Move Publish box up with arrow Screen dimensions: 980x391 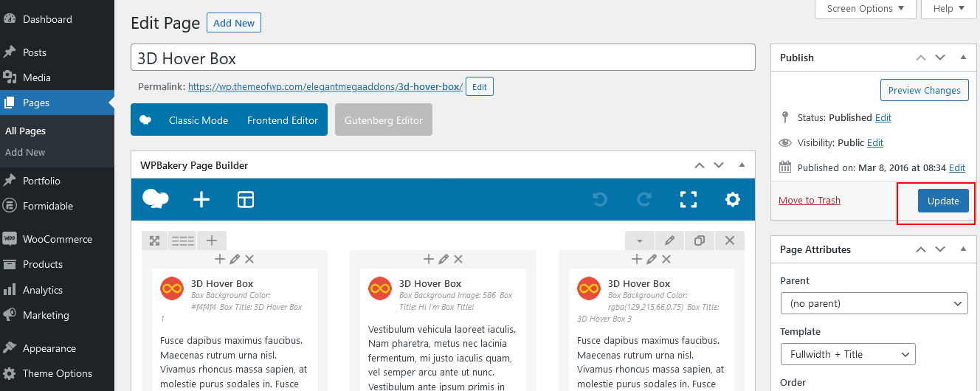click(921, 58)
